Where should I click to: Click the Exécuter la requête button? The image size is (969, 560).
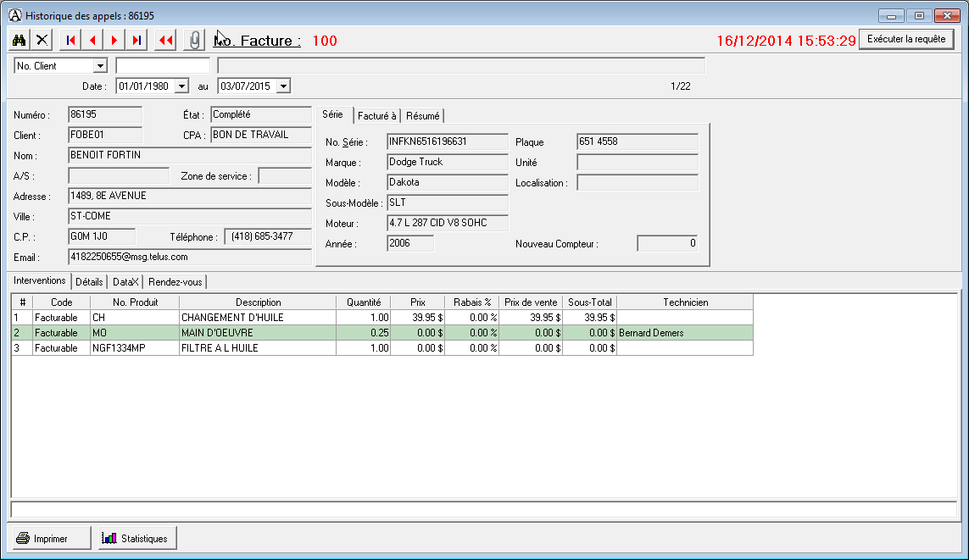[x=907, y=38]
